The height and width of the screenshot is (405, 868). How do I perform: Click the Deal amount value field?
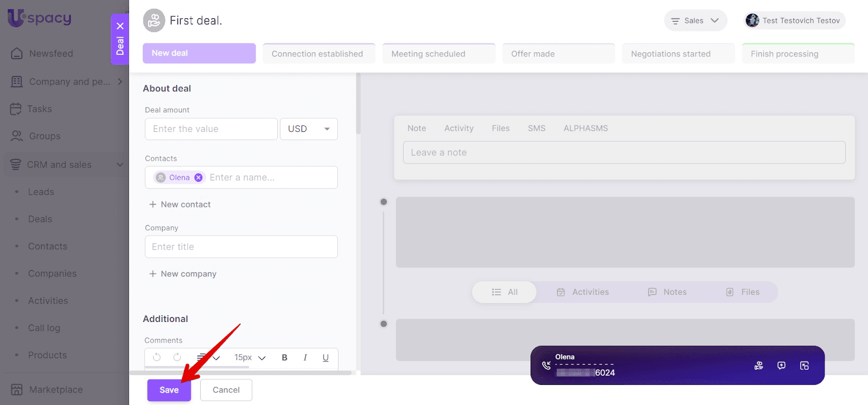coord(211,129)
